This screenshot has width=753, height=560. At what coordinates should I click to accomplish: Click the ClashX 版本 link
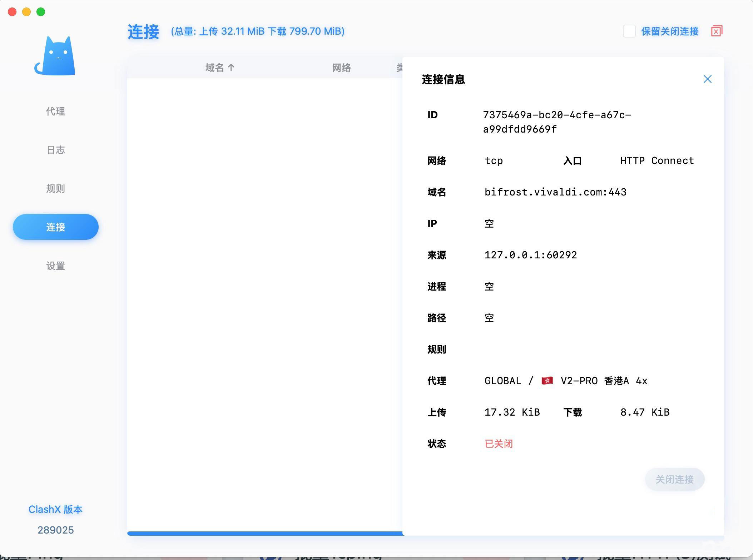[x=55, y=509]
